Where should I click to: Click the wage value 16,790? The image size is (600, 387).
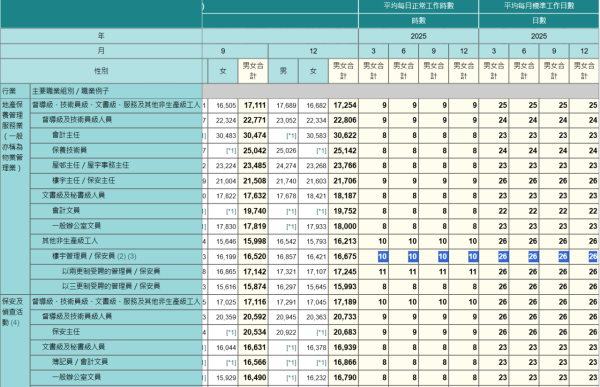click(x=345, y=377)
